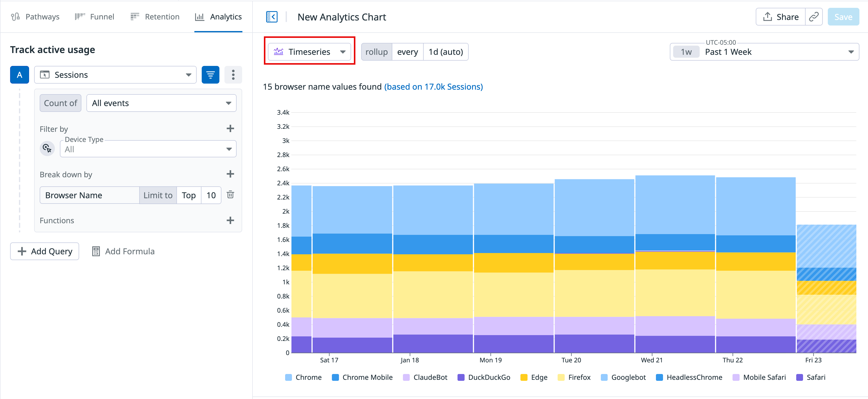Click the Safari legend color swatch
The image size is (868, 399).
pyautogui.click(x=799, y=377)
